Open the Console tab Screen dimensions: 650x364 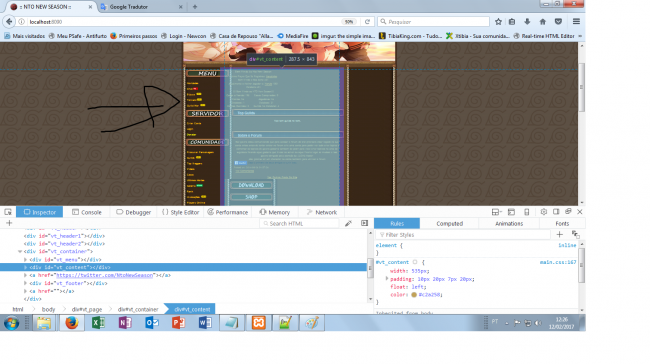click(x=87, y=212)
